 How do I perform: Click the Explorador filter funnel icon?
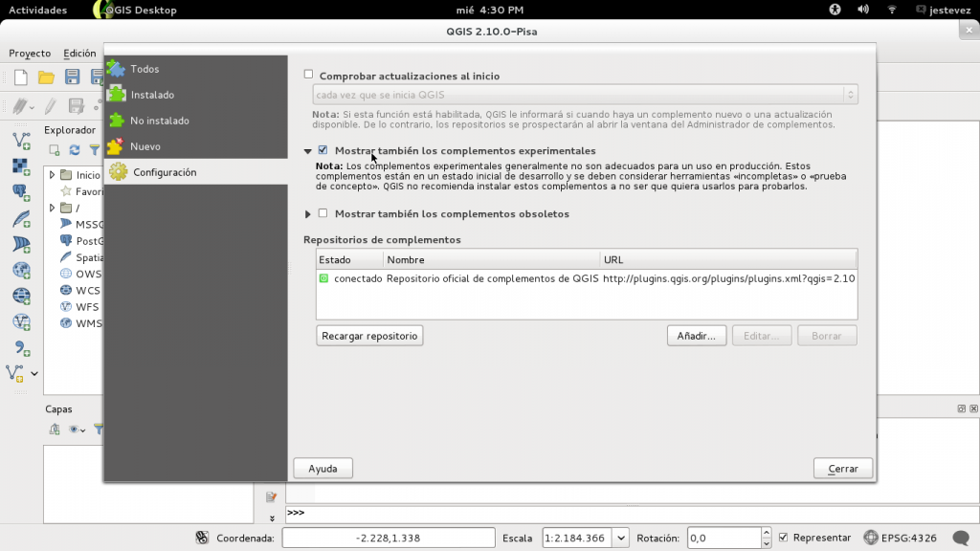point(95,150)
